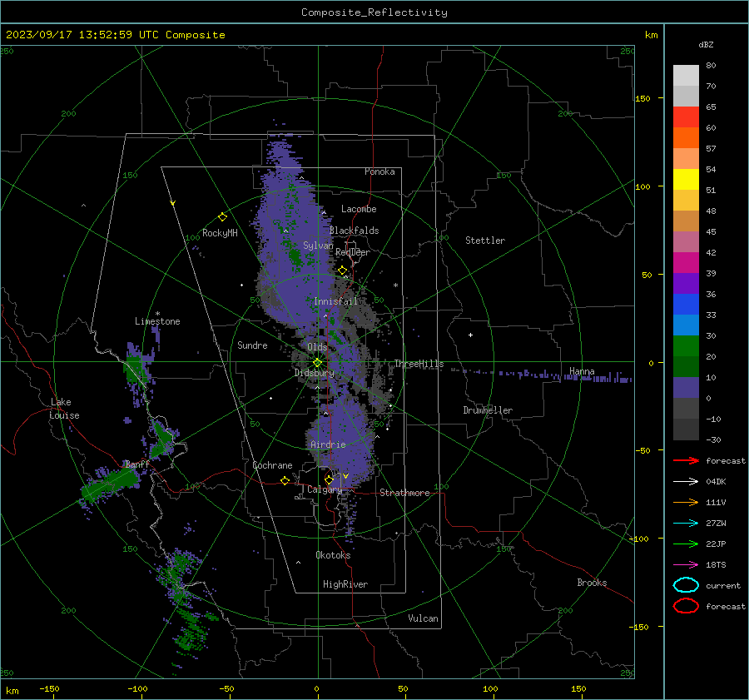Image resolution: width=749 pixels, height=700 pixels.
Task: Click the orange 111V arrow icon
Action: point(686,502)
